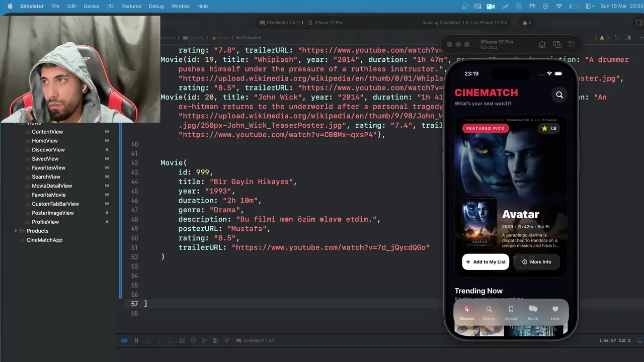Open PosterImageView file

(x=53, y=213)
